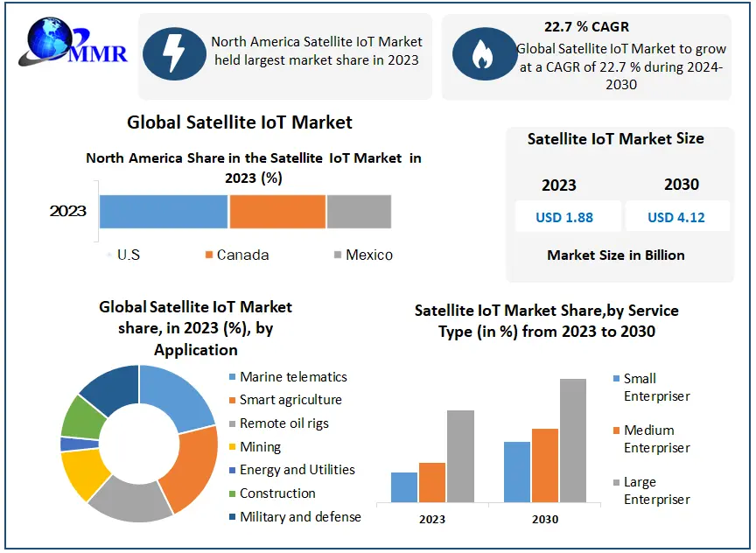Click the tallest gray bar for 2030
Viewport: 756px width, 553px height.
point(572,441)
